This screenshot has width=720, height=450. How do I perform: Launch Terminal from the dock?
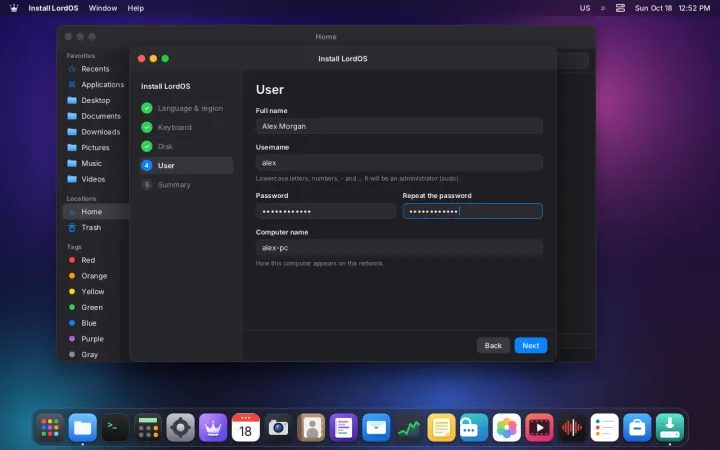[x=115, y=428]
